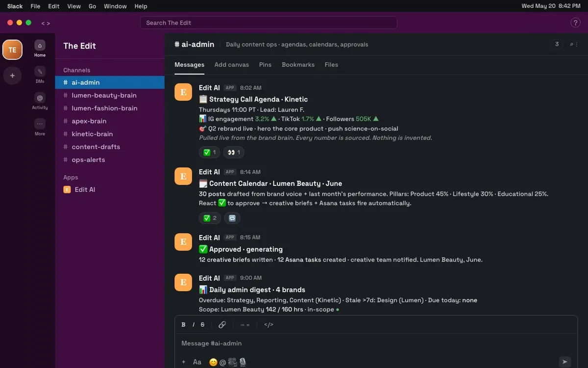Record an audio clip with microphone
This screenshot has height=368, width=588.
[x=242, y=362]
